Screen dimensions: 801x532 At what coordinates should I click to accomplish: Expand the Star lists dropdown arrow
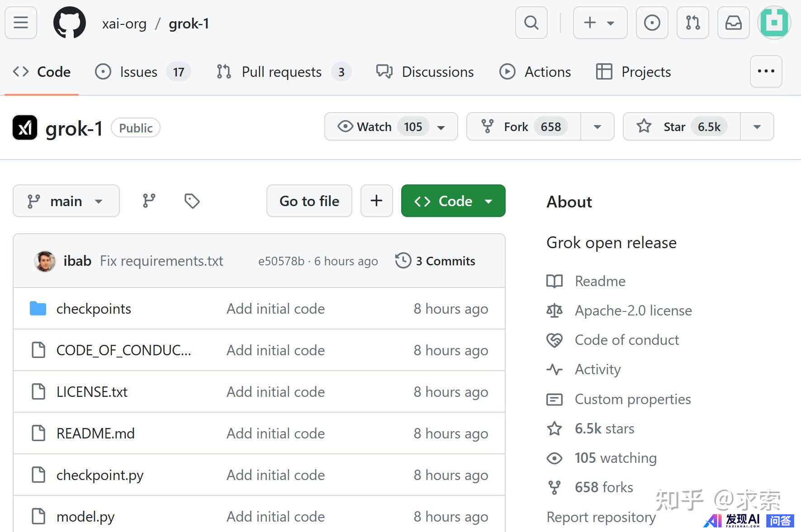coord(757,127)
